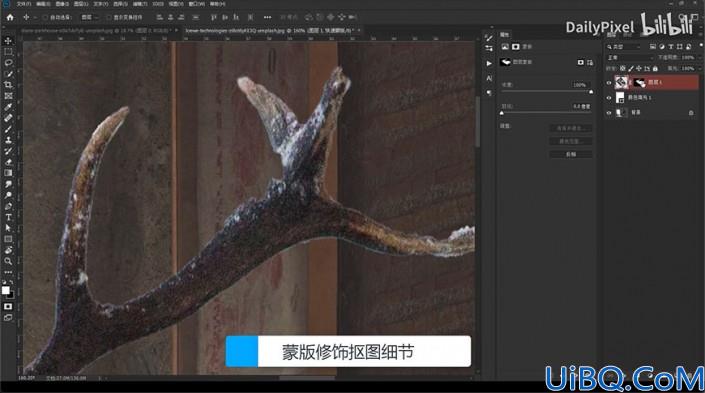Image resolution: width=705 pixels, height=393 pixels.
Task: Lock image pixels brush icon
Action: click(x=631, y=68)
